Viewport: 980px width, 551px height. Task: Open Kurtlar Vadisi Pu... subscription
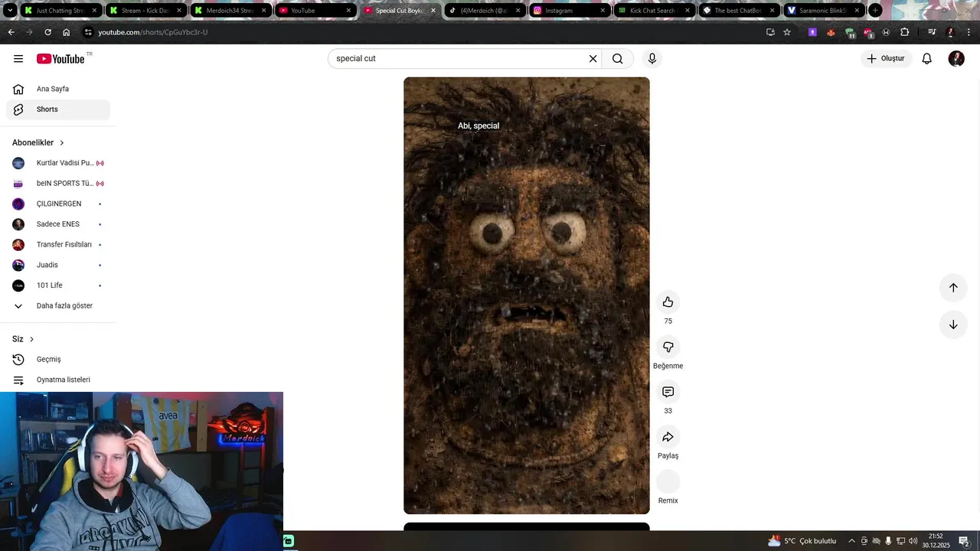point(58,163)
